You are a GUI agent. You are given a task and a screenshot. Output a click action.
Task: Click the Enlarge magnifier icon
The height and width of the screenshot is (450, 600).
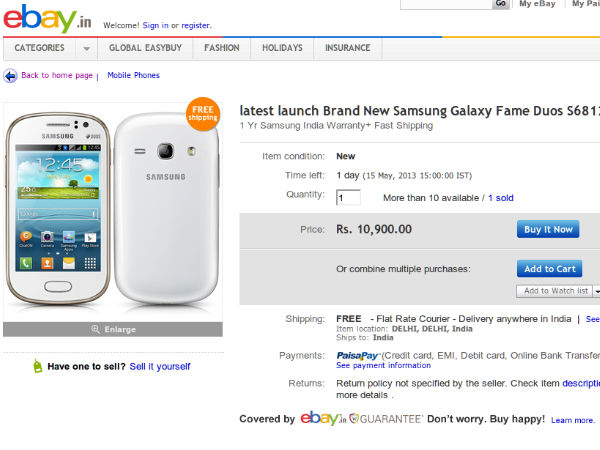96,329
